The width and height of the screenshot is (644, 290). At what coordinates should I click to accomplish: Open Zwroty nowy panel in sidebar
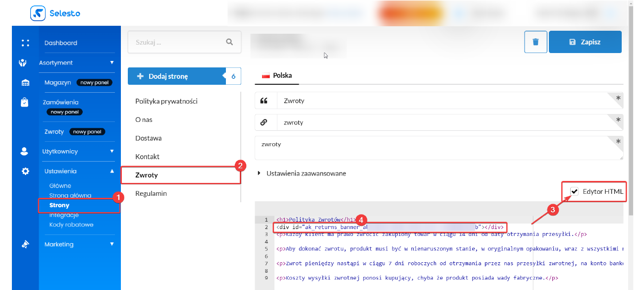[x=75, y=132]
